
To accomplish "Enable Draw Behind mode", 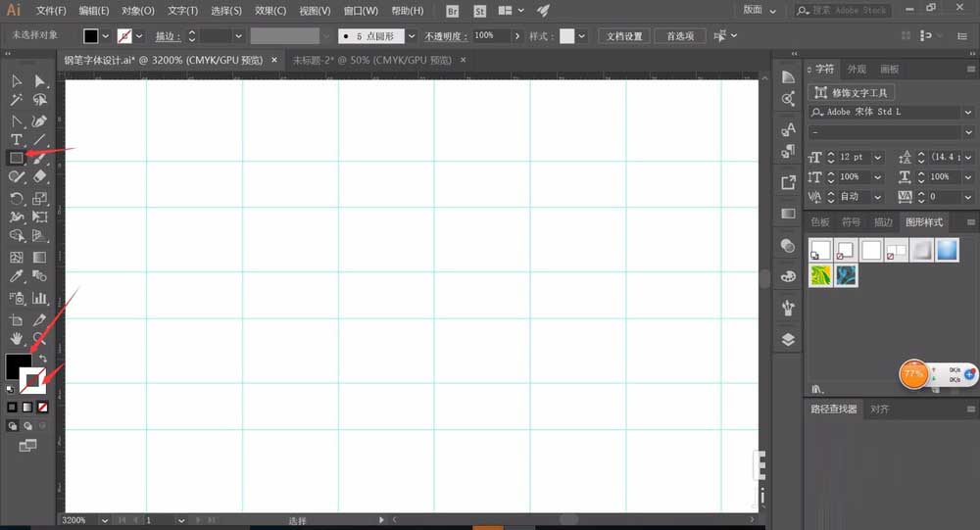I will (x=27, y=426).
